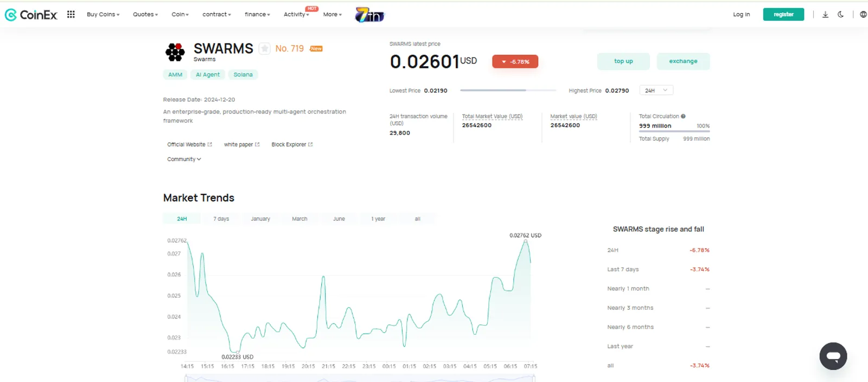Screen dimensions: 868x382
Task: Click the download app icon
Action: (x=825, y=15)
